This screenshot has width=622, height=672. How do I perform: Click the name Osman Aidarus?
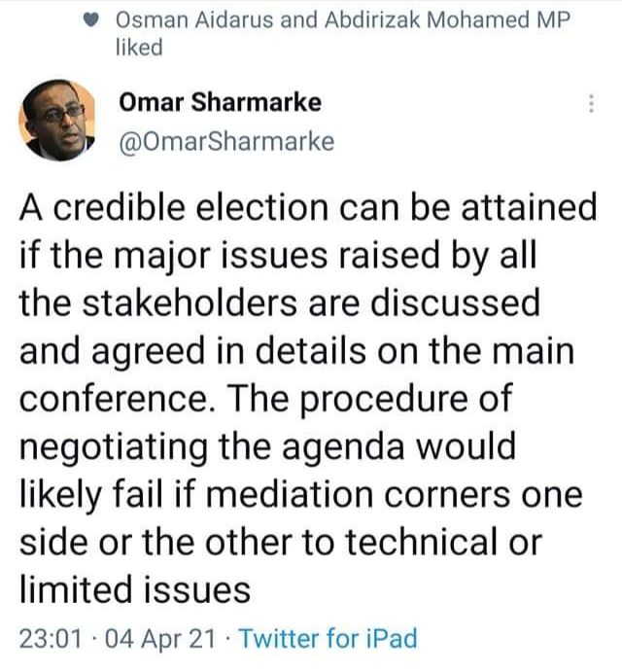pyautogui.click(x=194, y=20)
